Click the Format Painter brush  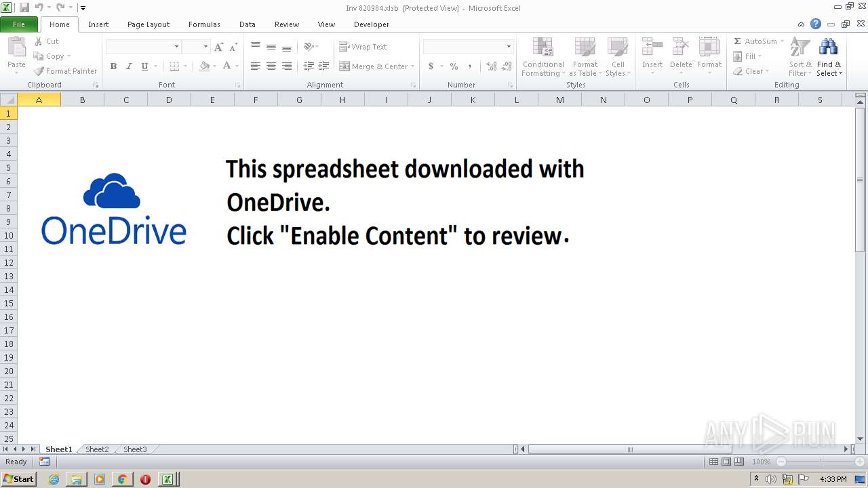(39, 71)
